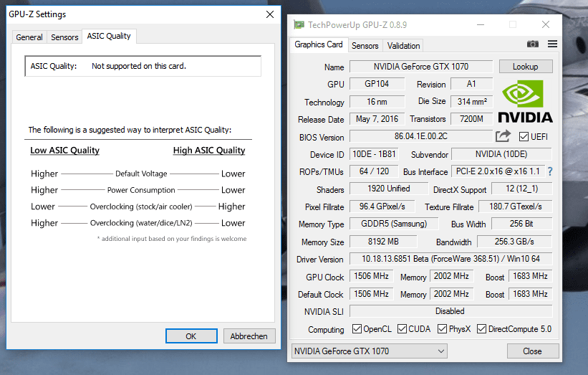Viewport: 588px width, 375px height.
Task: Open the Validation tab
Action: (403, 46)
